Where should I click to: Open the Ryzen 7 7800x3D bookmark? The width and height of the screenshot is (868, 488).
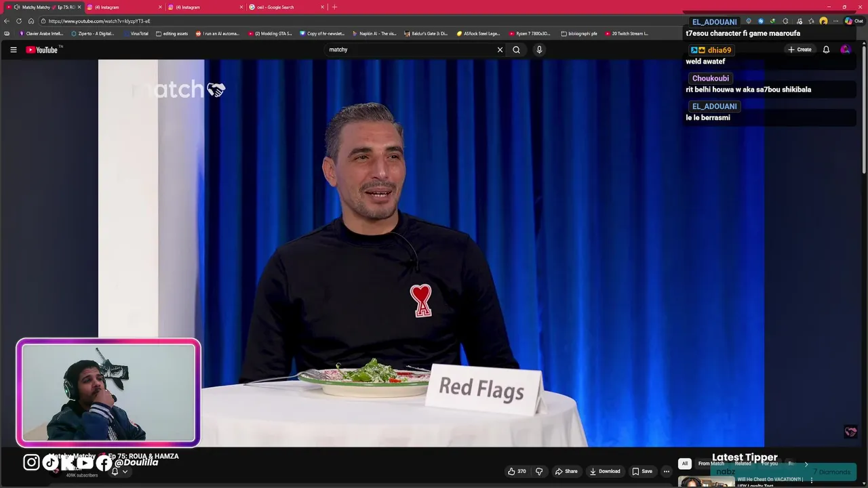click(530, 33)
